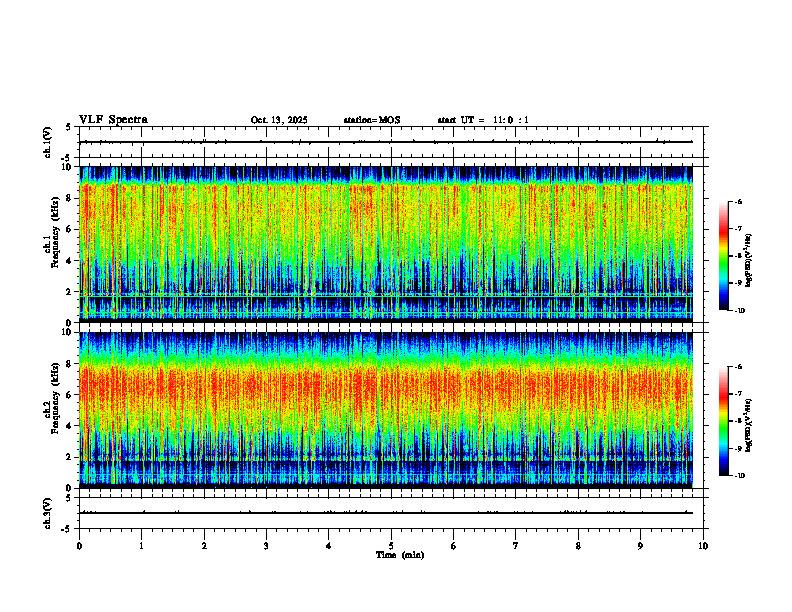Click time axis tick label '5'

391,546
